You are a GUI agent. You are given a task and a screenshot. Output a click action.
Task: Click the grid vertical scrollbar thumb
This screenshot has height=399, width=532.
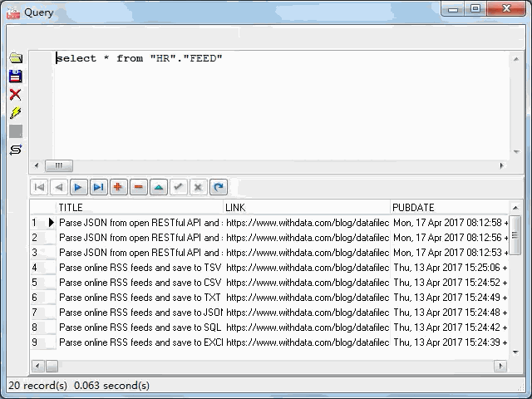click(x=515, y=234)
